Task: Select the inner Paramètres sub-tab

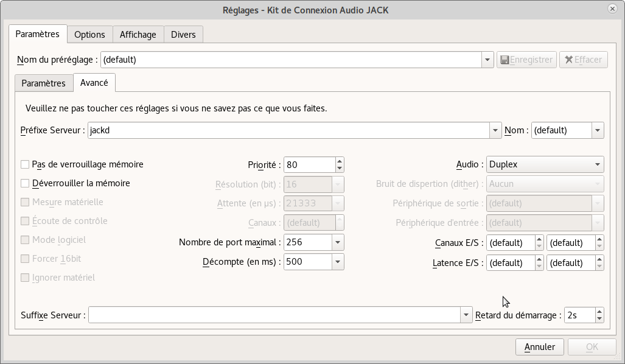Action: 43,83
